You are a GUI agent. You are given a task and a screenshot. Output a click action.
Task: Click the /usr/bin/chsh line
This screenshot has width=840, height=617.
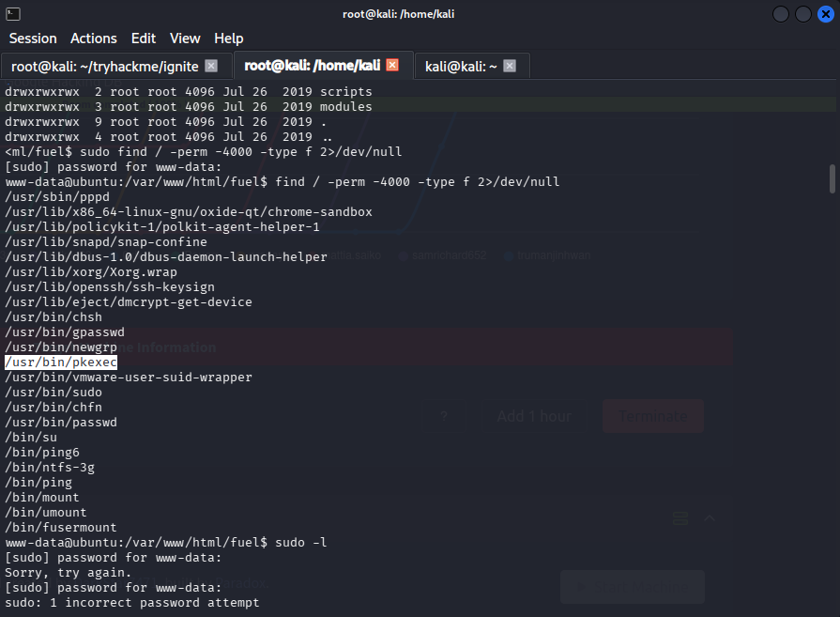pos(53,317)
